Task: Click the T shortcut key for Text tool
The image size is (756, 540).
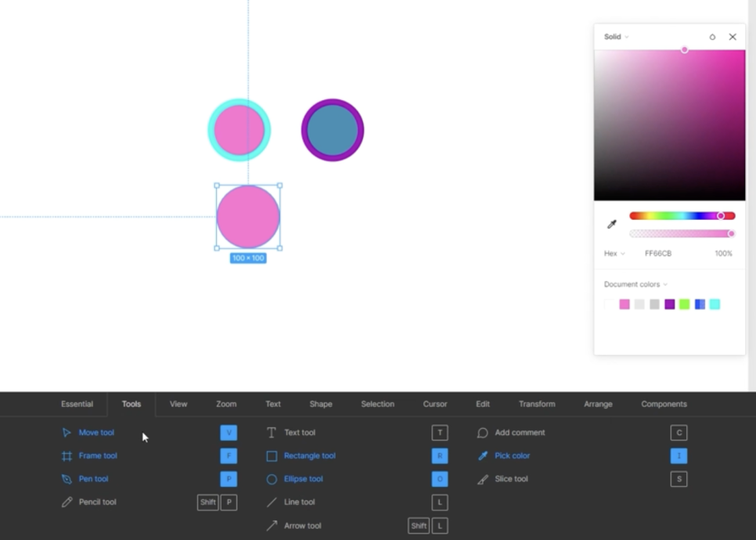Action: pos(440,433)
